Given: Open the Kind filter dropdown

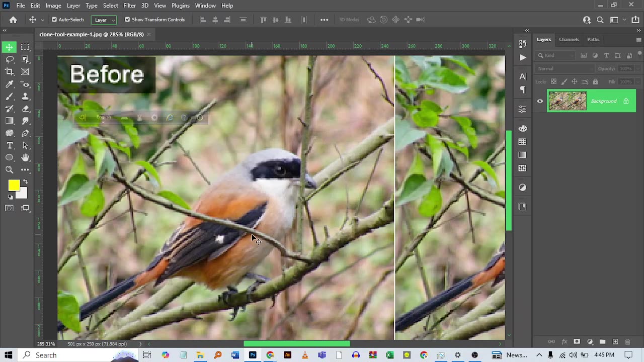Looking at the screenshot, I should coord(556,55).
